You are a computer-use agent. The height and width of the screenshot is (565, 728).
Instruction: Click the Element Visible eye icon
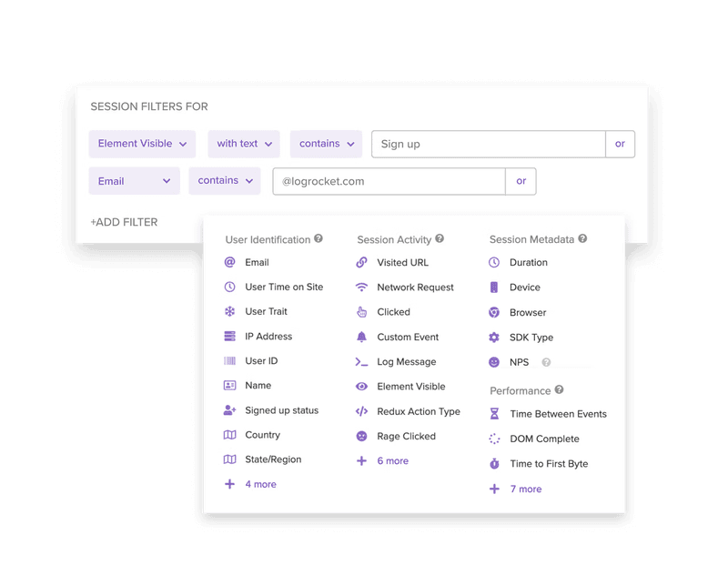coord(362,386)
